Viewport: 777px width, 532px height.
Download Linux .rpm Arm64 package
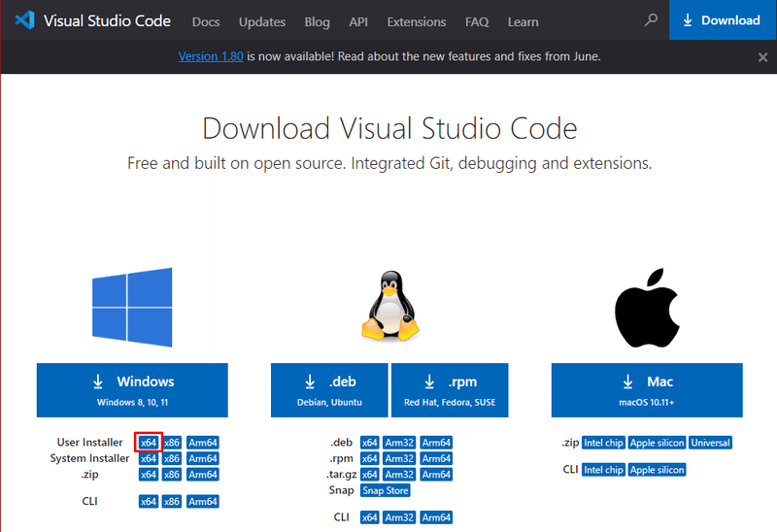pos(436,458)
